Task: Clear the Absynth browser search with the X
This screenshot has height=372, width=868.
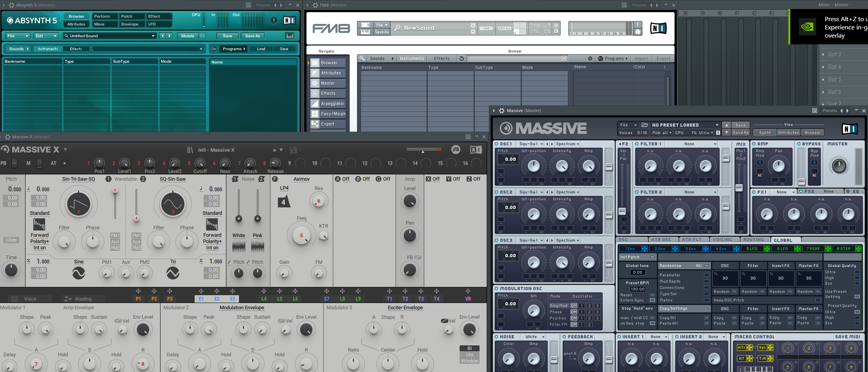Action: pos(201,49)
